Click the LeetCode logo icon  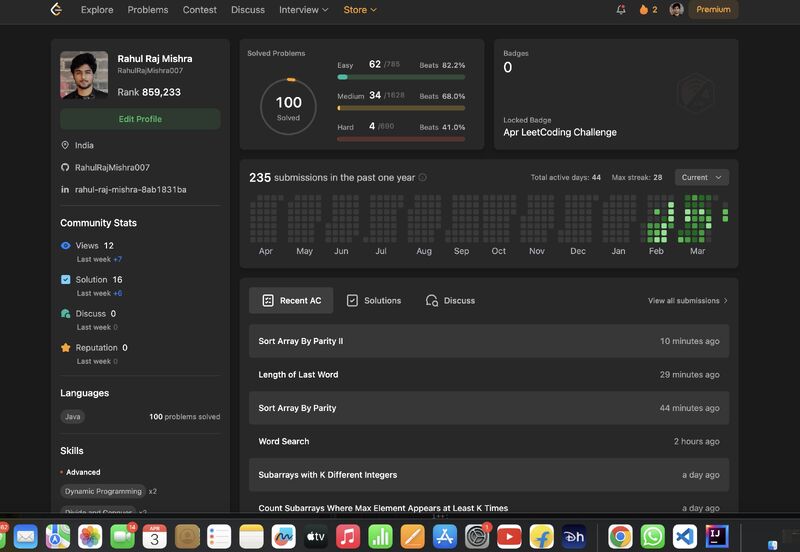pyautogui.click(x=56, y=10)
